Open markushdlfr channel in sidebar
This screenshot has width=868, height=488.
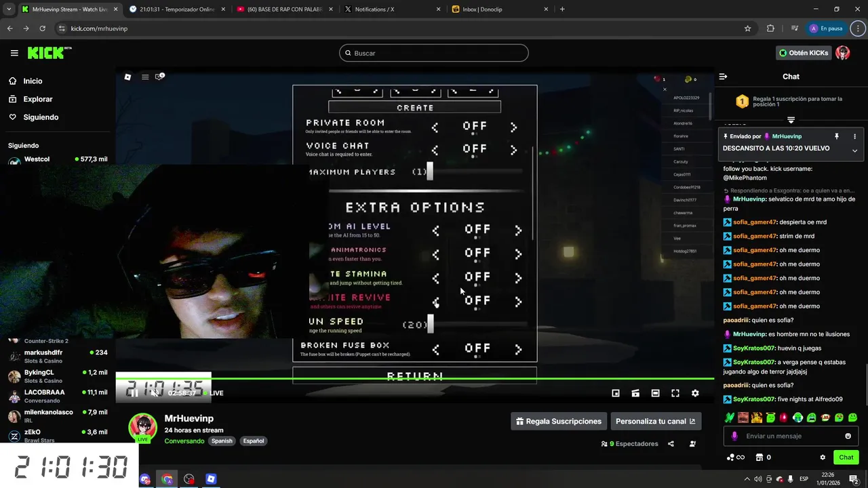(58, 357)
